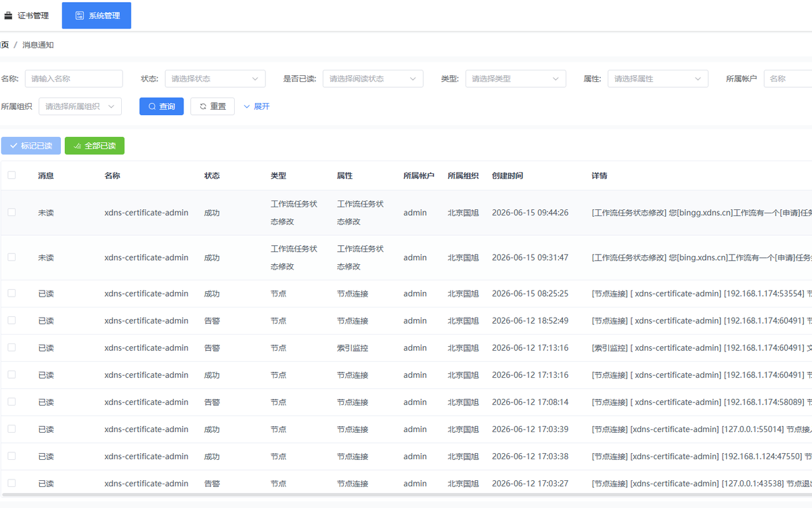Screen dimensions: 812x508
Task: Focus the 所属帐户 name input
Action: (x=788, y=79)
